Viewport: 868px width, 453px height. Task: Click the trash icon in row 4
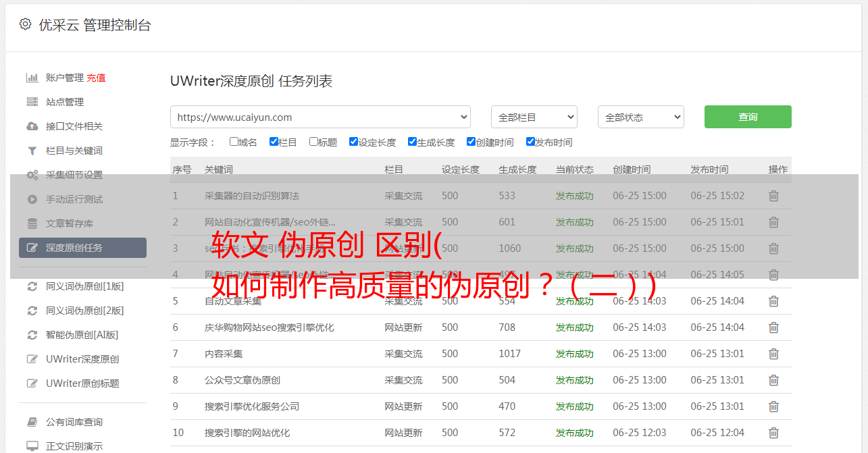coord(774,275)
